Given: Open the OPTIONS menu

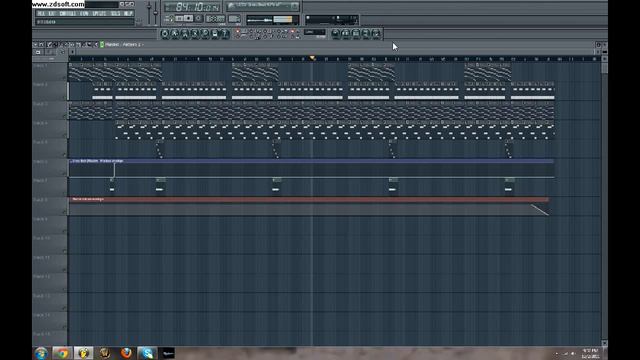Looking at the screenshot, I should tap(99, 13).
